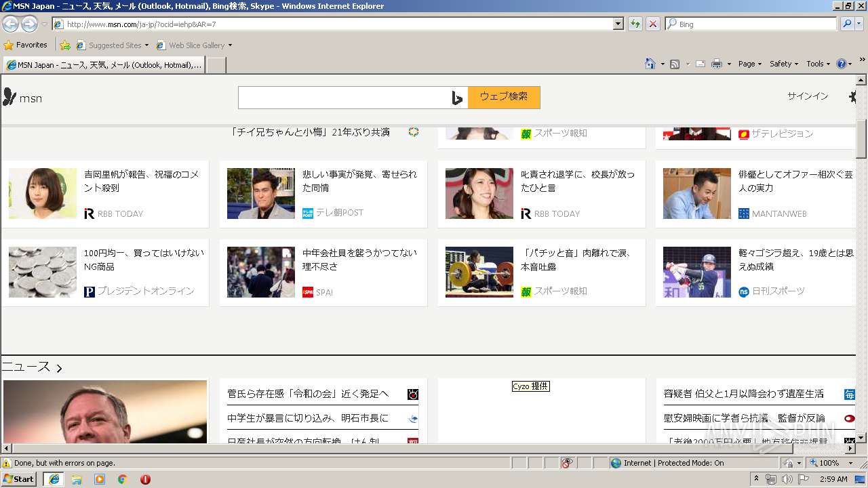
Task: Open the privacy report blocked-eye icon
Action: click(x=567, y=463)
